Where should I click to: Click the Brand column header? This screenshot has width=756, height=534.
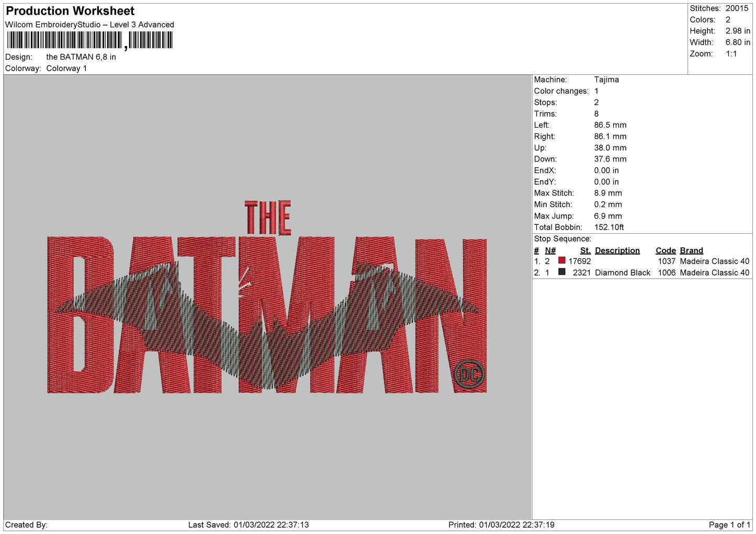coord(691,251)
